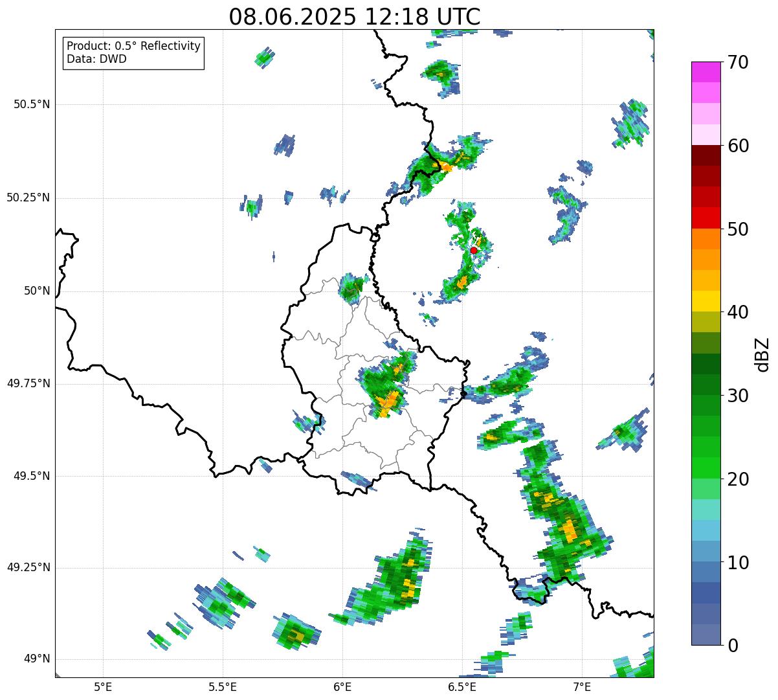Click the 6°E longitude label
The image size is (778, 700).
[342, 687]
